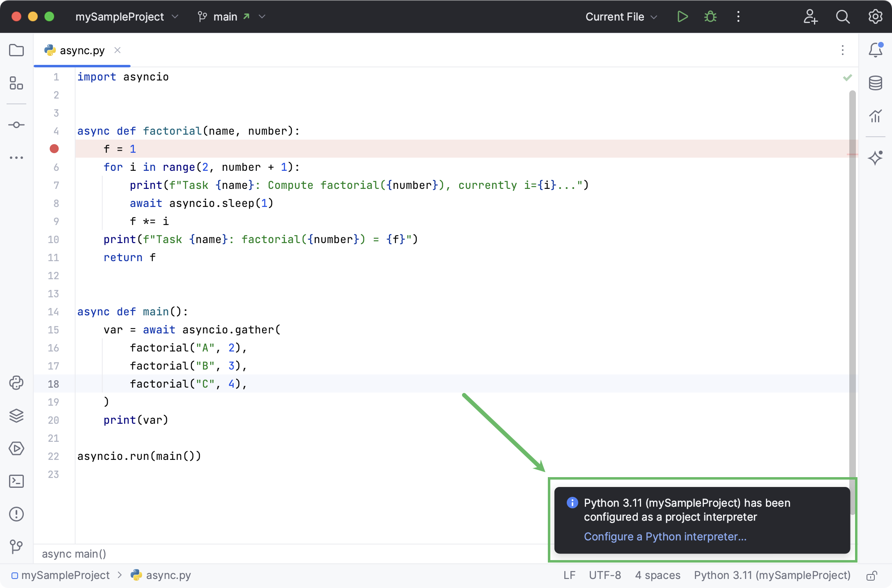
Task: Toggle the breakpoint on line 5
Action: (x=55, y=148)
